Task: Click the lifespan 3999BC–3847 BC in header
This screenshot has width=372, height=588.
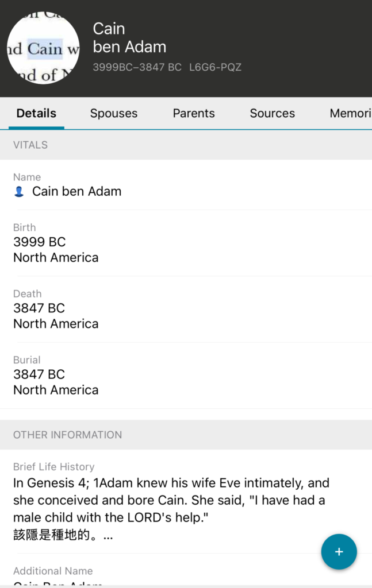Action: 137,67
